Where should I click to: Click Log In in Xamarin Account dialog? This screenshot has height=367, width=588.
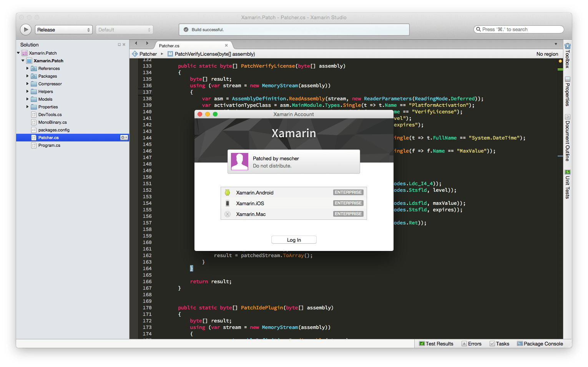pos(294,240)
